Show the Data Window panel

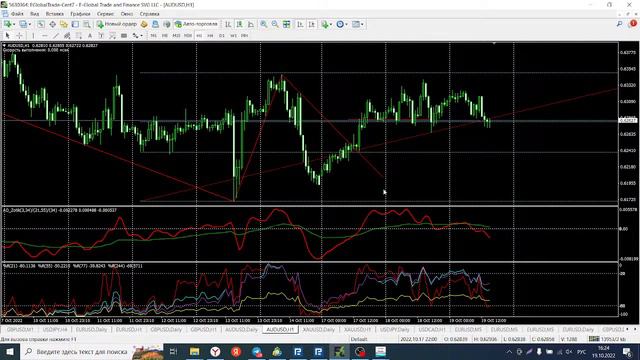[x=53, y=24]
